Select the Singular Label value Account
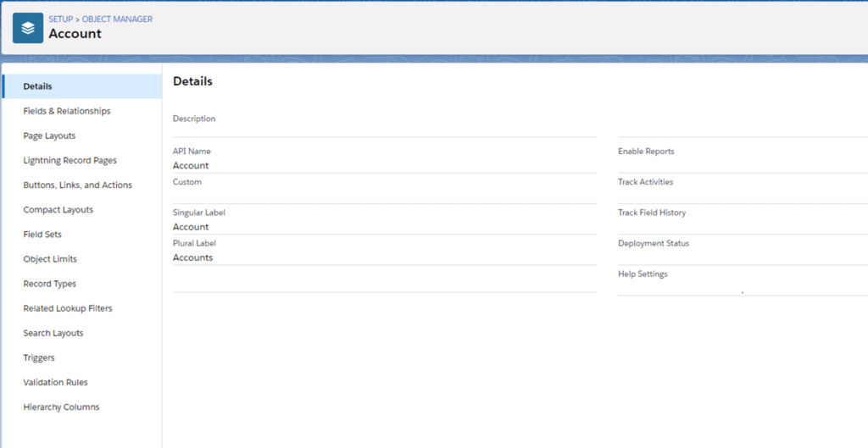Viewport: 868px width, 448px height. tap(191, 227)
